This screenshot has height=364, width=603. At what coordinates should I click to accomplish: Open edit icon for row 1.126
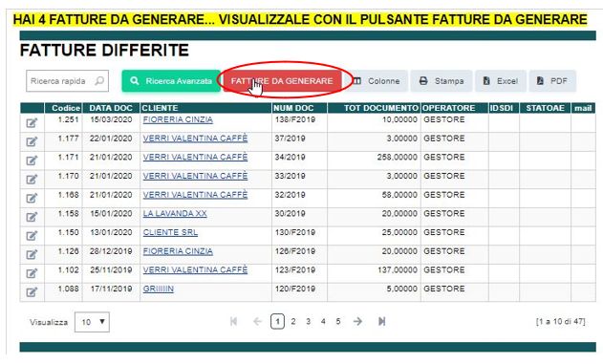pyautogui.click(x=32, y=254)
